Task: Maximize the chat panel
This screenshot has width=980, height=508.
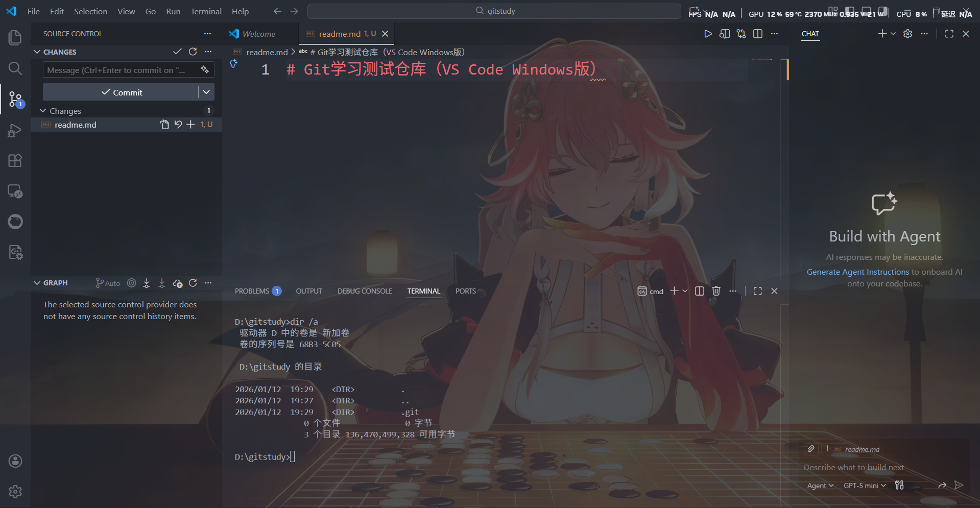Action: pyautogui.click(x=949, y=34)
